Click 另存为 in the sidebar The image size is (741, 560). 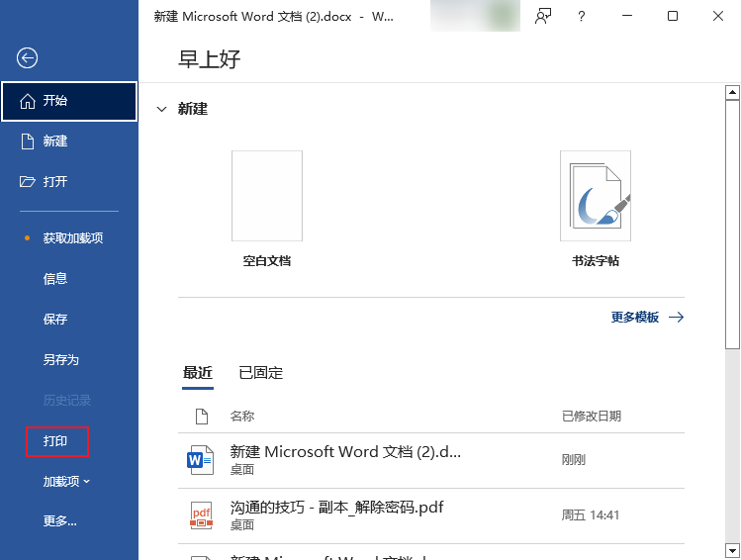click(x=60, y=360)
